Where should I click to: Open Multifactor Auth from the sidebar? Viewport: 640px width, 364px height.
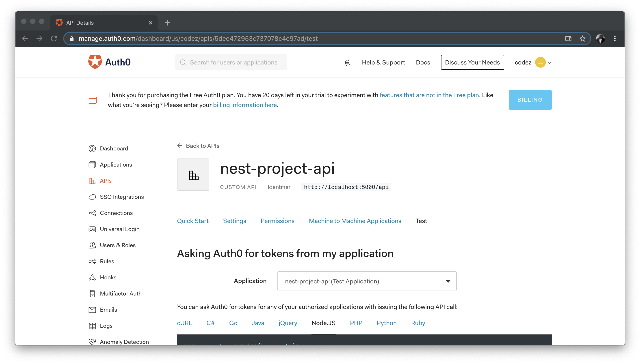pos(121,293)
